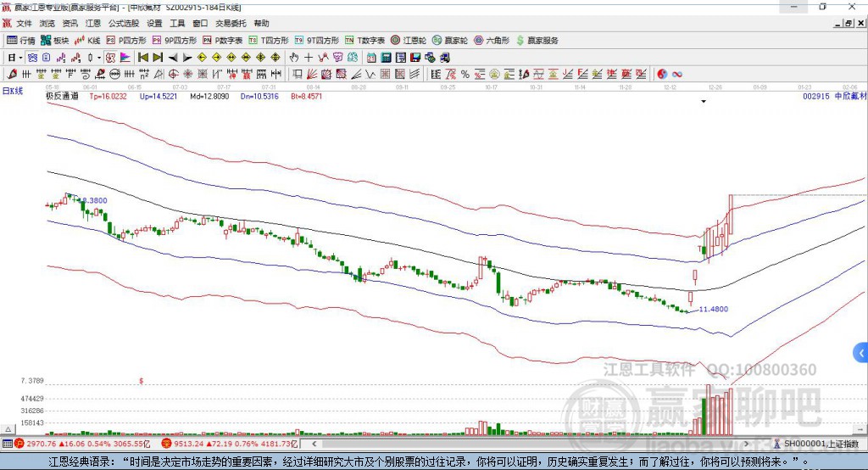Click the red-blue yin-yang icon
The image size is (868, 470).
[x=662, y=75]
